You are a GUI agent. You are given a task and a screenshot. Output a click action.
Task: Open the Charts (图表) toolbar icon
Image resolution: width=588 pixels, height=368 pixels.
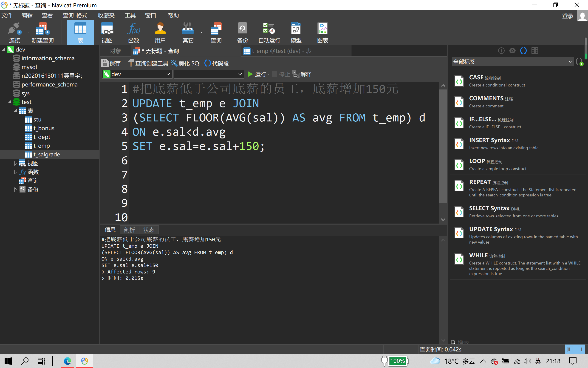click(x=323, y=33)
